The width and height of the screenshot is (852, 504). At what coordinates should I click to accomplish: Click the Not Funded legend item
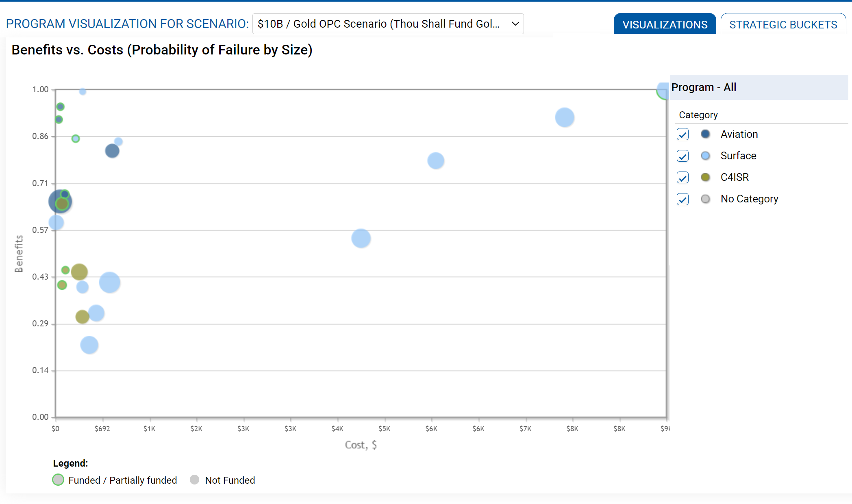[222, 480]
